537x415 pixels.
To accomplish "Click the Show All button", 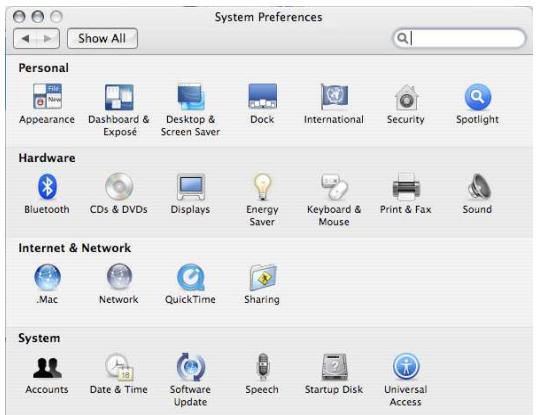I will click(x=102, y=38).
